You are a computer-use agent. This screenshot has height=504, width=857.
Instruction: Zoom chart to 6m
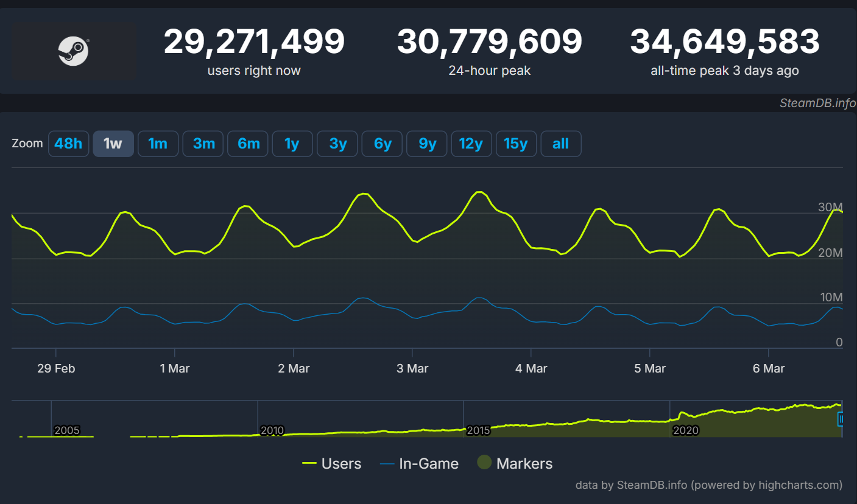(249, 144)
